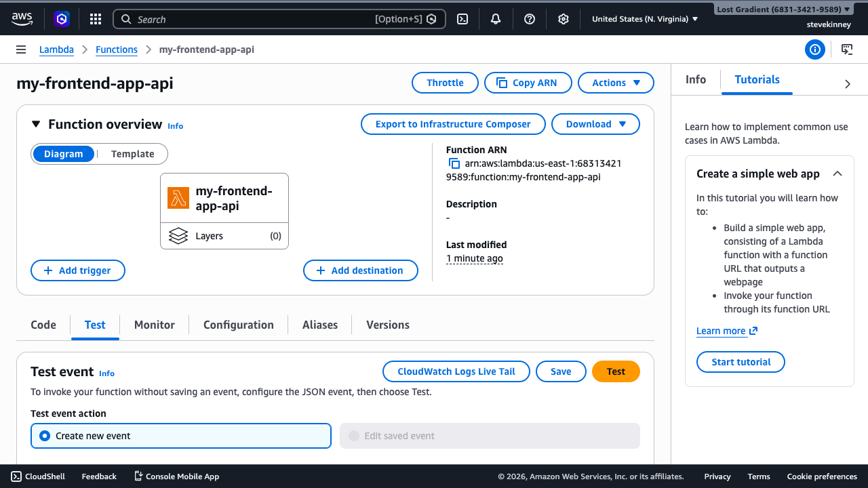Open the purple hexagon shortcut icon in the header

pos(62,19)
